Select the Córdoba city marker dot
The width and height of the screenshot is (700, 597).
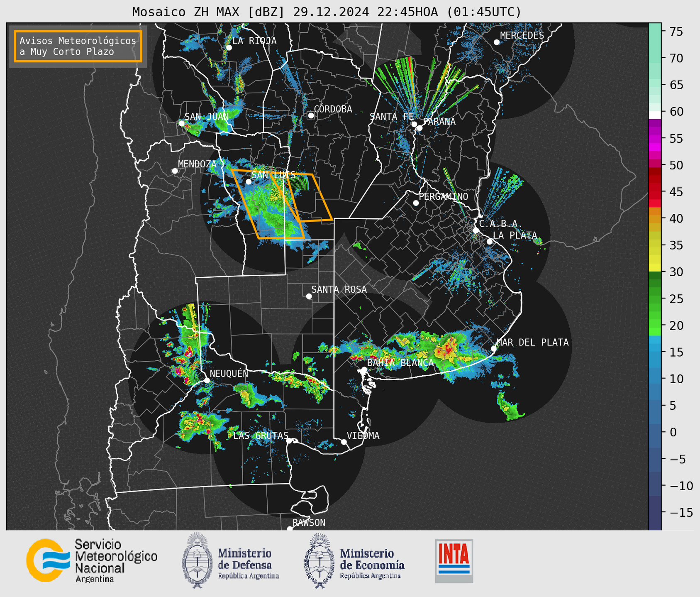click(x=311, y=115)
